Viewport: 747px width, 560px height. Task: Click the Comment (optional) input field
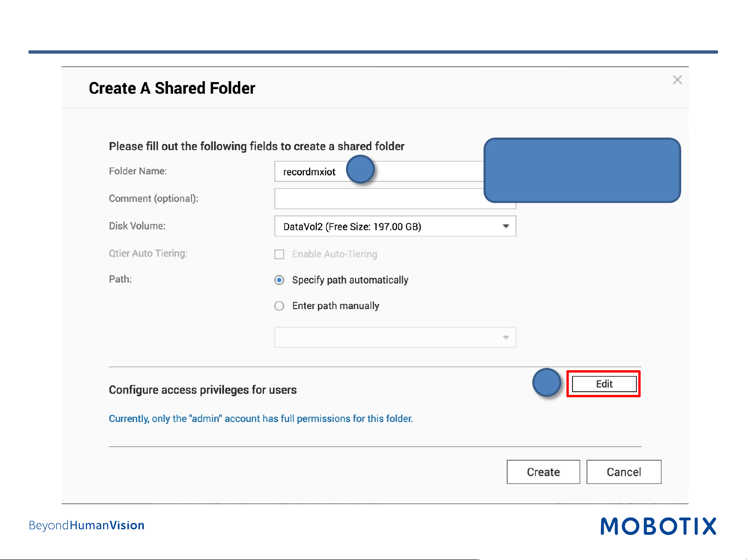coord(395,199)
